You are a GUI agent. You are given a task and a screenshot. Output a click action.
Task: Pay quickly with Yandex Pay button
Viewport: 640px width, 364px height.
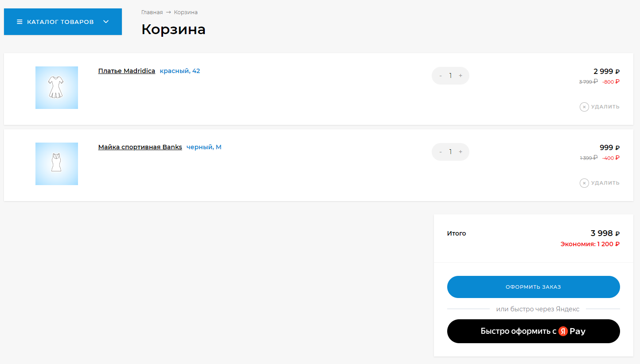[533, 331]
